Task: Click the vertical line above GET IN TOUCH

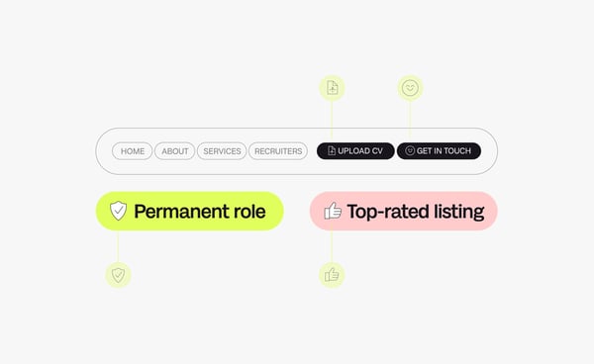Action: coord(410,119)
